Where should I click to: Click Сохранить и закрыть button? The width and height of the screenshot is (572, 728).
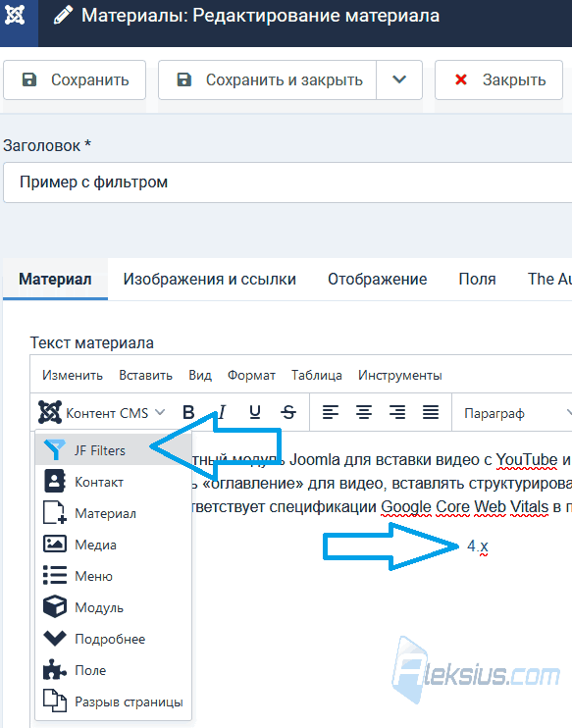268,79
